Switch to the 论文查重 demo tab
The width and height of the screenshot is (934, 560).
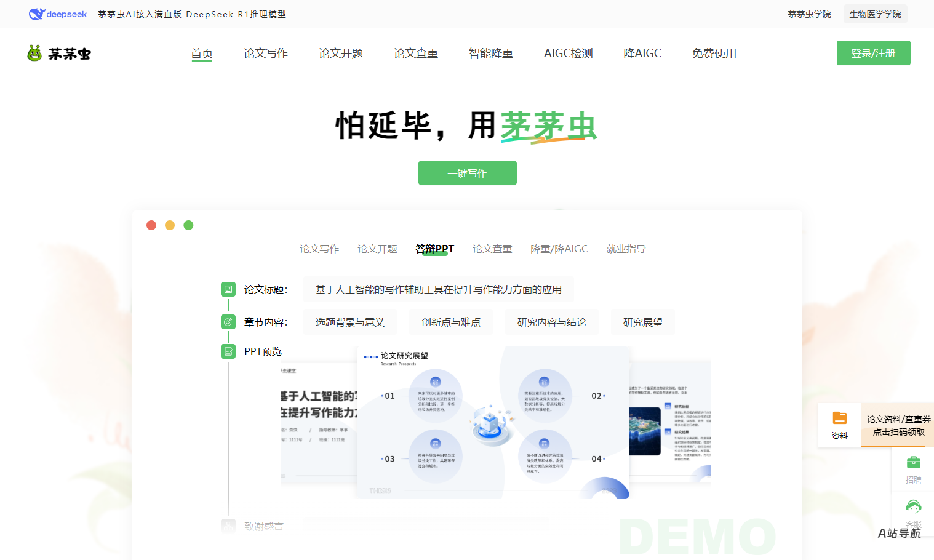click(x=492, y=249)
